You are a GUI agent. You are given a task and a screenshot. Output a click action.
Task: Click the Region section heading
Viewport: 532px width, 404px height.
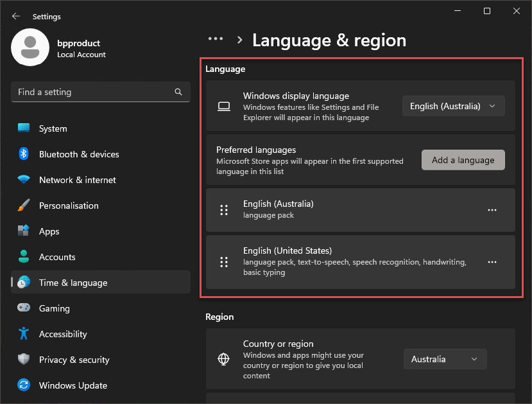[x=219, y=317]
